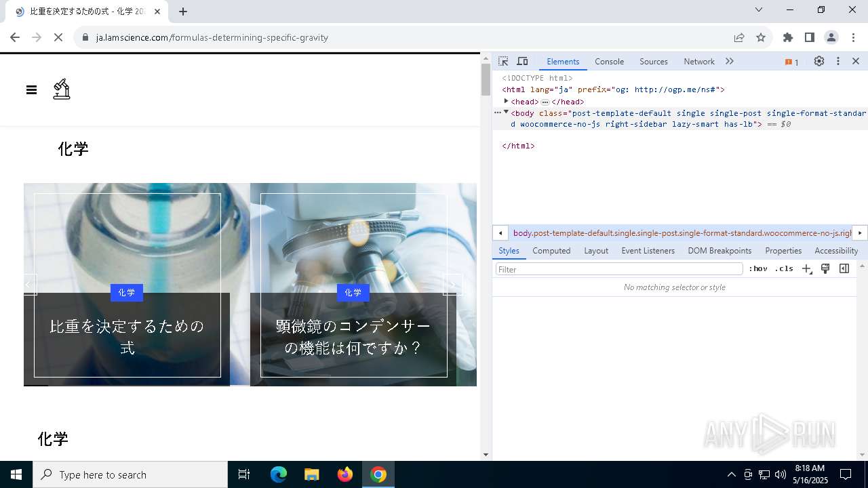Open the Computed styles tab
The width and height of the screenshot is (868, 488).
click(x=551, y=250)
